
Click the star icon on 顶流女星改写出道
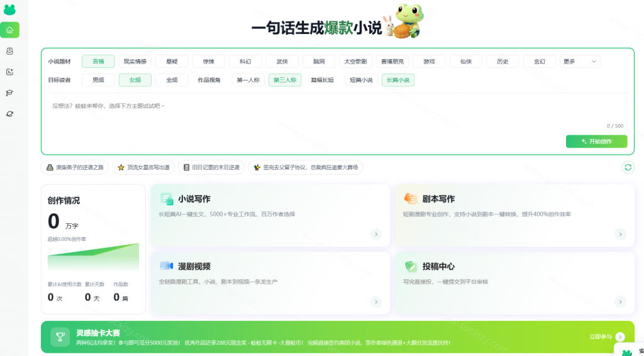(121, 167)
